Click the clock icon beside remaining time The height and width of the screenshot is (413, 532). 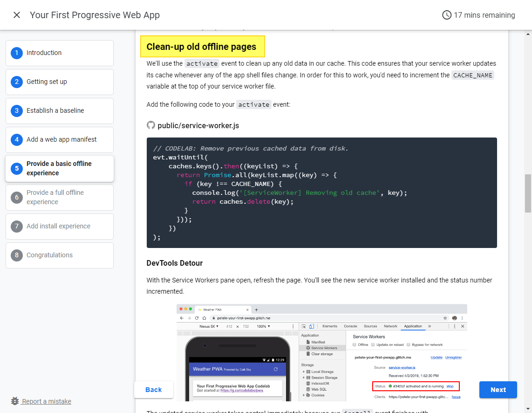pos(446,15)
